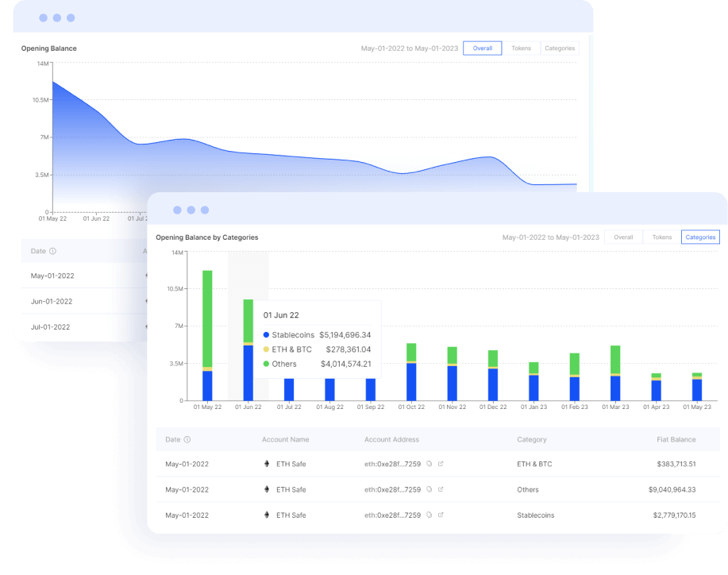Copy the account address in the Others row
Image resolution: width=728 pixels, height=575 pixels.
(429, 490)
